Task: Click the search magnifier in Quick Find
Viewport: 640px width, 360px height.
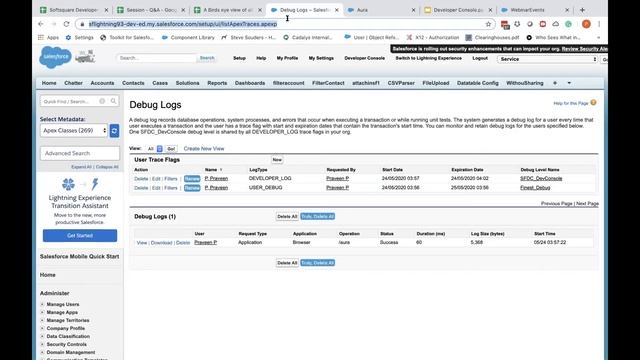Action: pos(113,101)
